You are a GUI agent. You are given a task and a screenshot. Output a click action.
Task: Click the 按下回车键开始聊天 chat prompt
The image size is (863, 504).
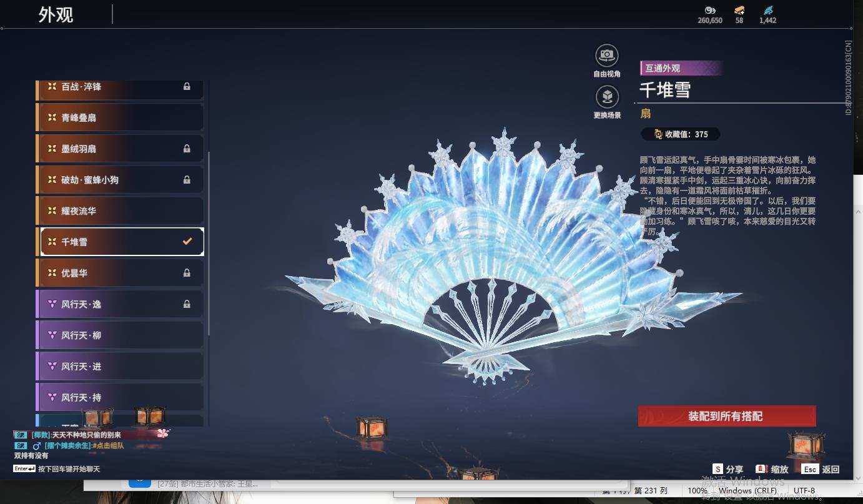pos(69,469)
